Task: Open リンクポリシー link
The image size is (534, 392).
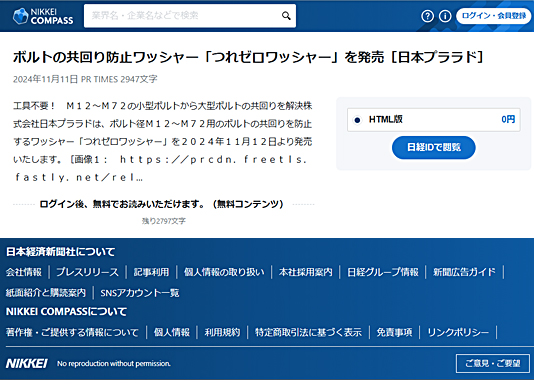Action: point(458,332)
